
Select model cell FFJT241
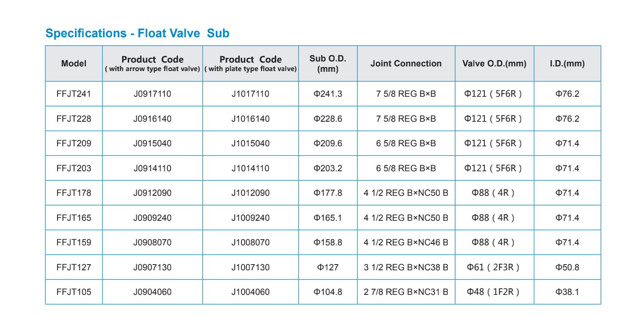(74, 94)
